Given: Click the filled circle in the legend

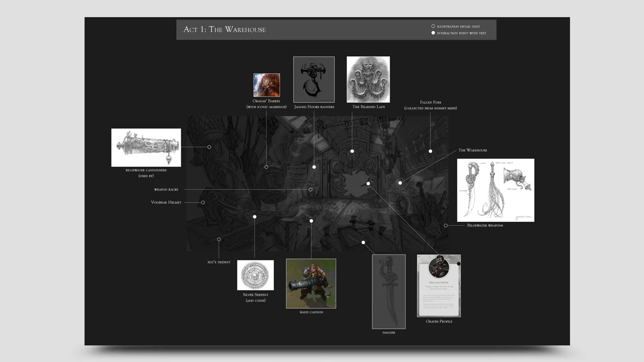Looking at the screenshot, I should pyautogui.click(x=433, y=33).
